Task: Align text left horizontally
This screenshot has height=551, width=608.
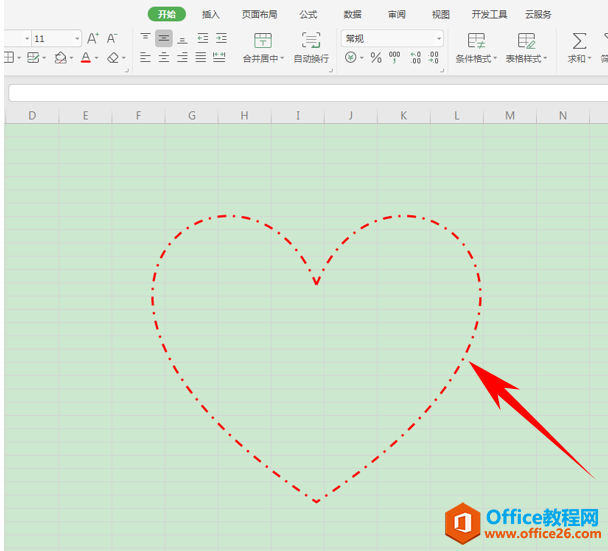Action: (145, 58)
